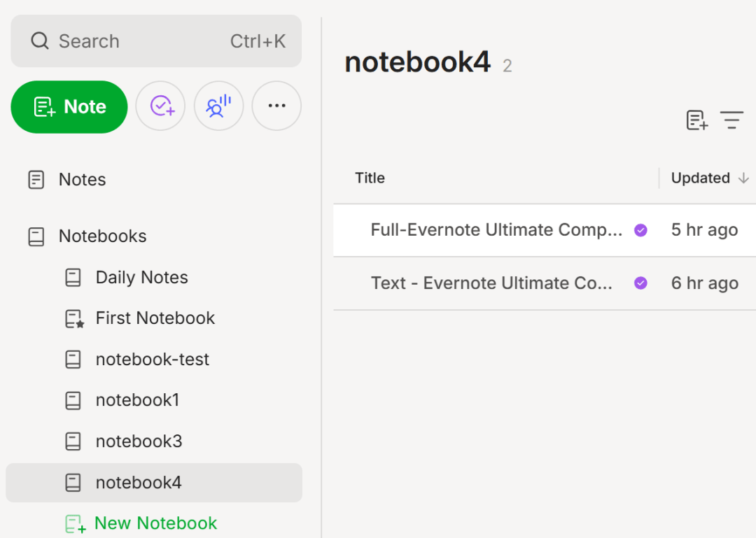Viewport: 756px width, 538px height.
Task: Click the notebook4 book icon in sidebar
Action: tap(73, 483)
